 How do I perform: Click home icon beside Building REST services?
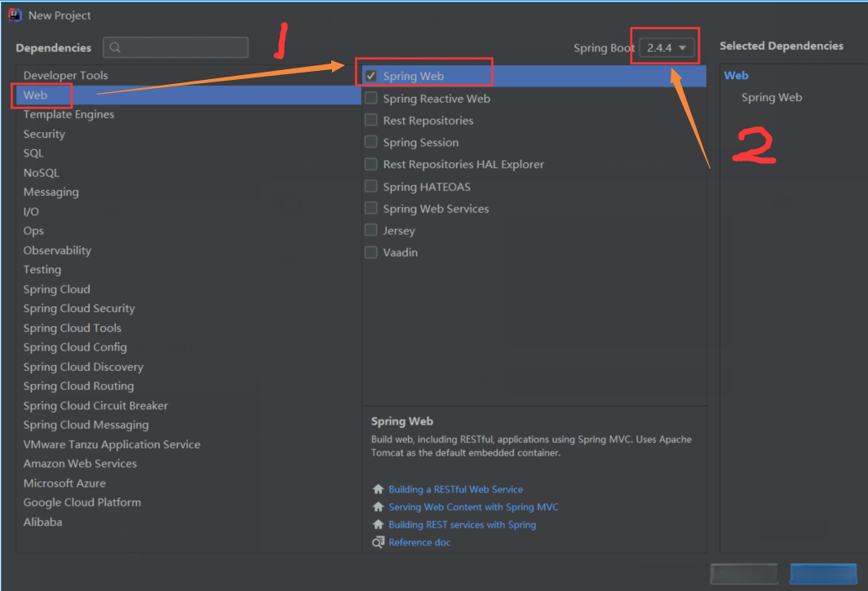[378, 525]
